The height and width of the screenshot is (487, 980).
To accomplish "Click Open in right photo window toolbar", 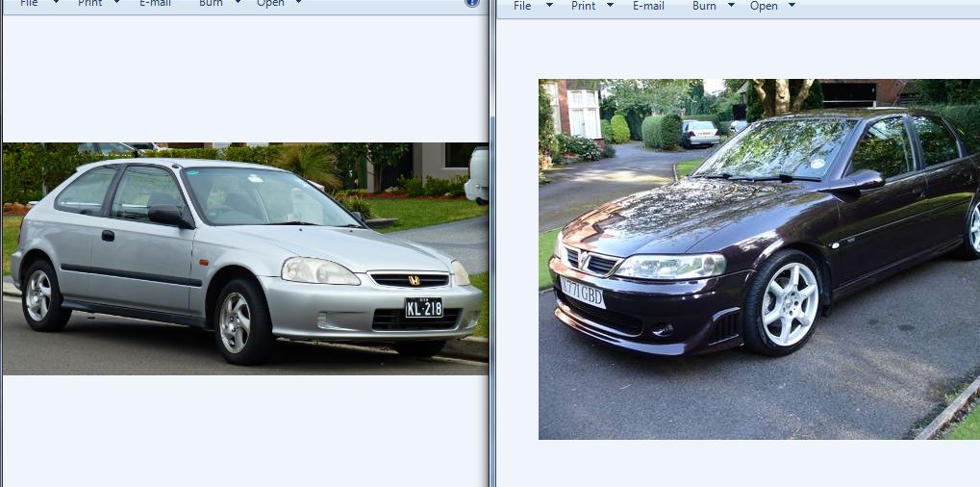I will (x=764, y=6).
